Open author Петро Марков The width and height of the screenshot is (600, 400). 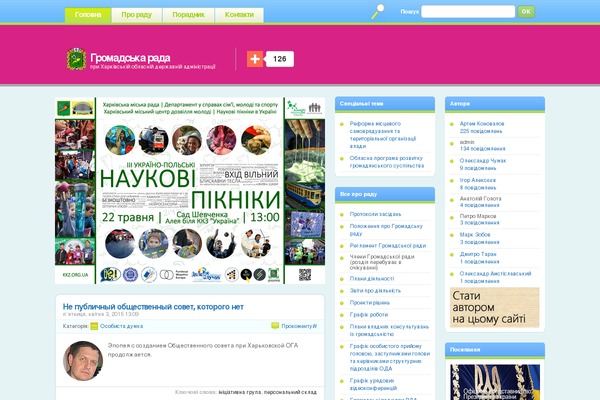[x=478, y=216]
